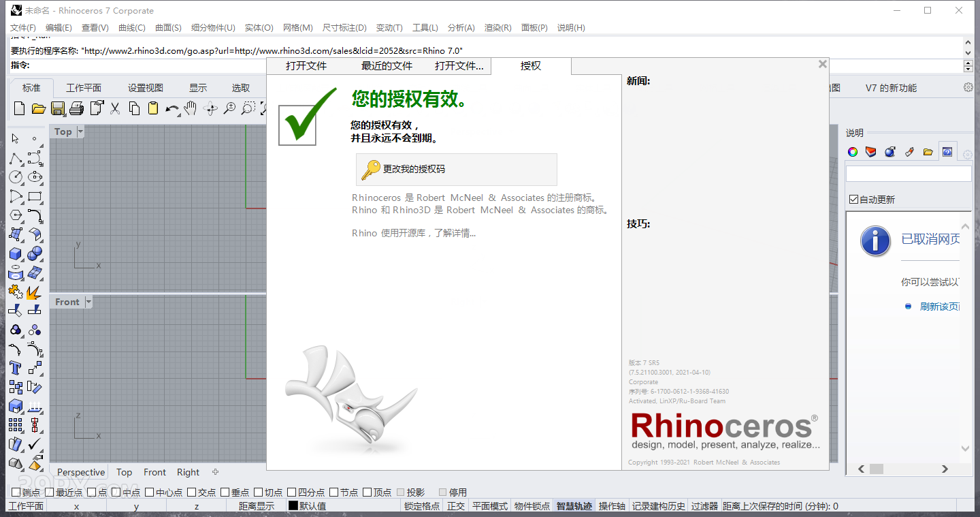The height and width of the screenshot is (517, 980).
Task: Click the Copy icon in the standard toolbar
Action: 134,108
